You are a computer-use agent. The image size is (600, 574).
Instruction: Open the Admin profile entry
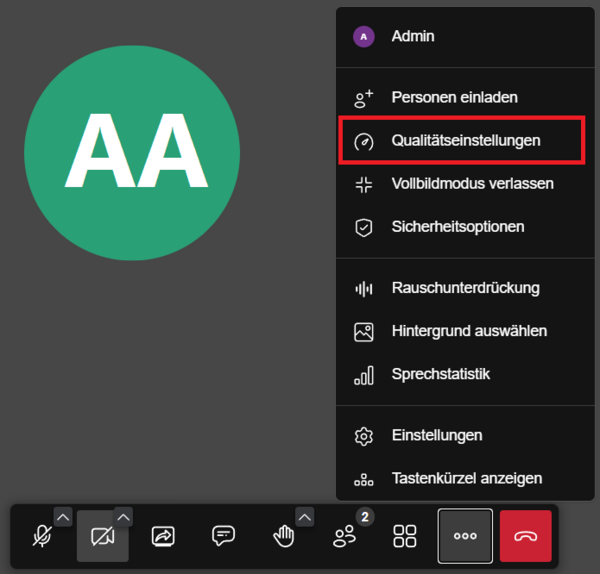click(x=465, y=37)
